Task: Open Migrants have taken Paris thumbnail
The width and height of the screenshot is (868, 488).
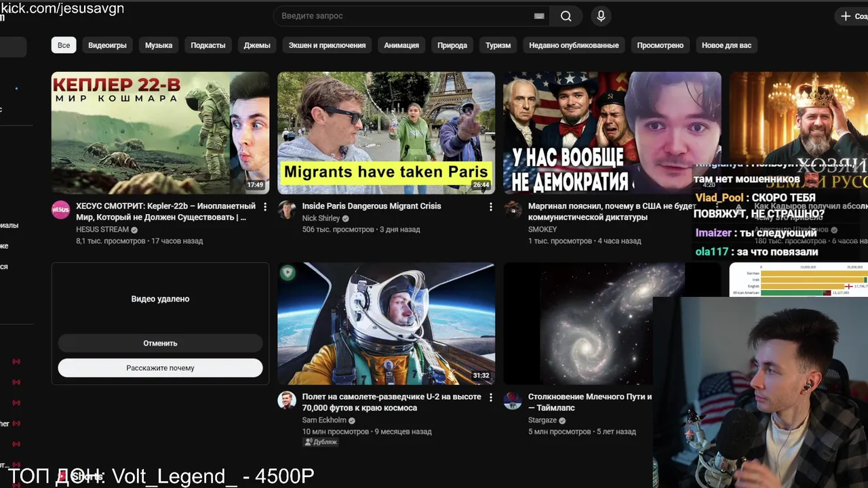Action: [386, 133]
